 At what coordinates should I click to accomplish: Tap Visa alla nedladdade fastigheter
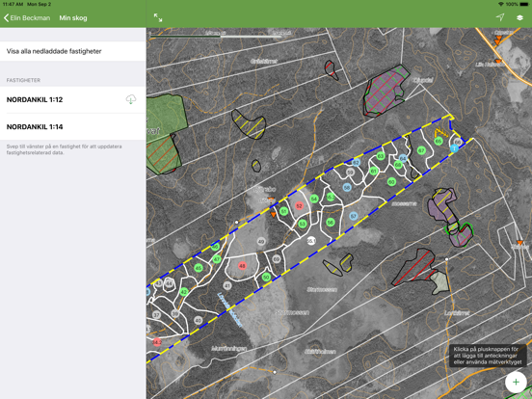(x=73, y=51)
